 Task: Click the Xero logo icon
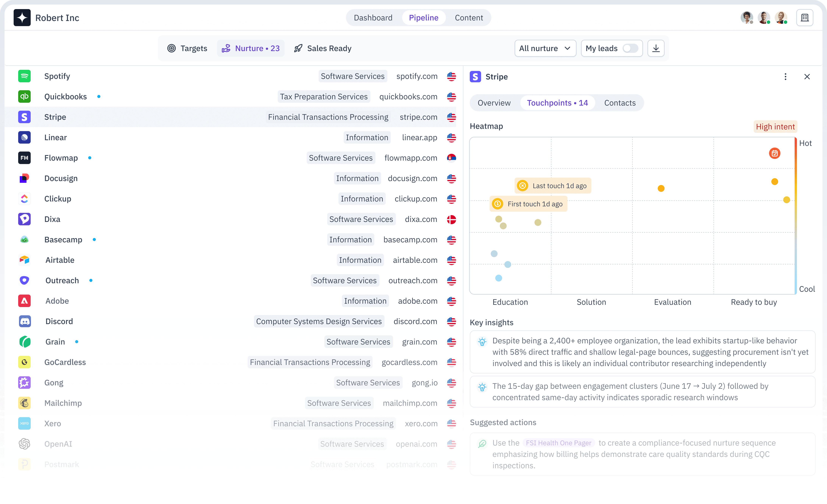24,424
